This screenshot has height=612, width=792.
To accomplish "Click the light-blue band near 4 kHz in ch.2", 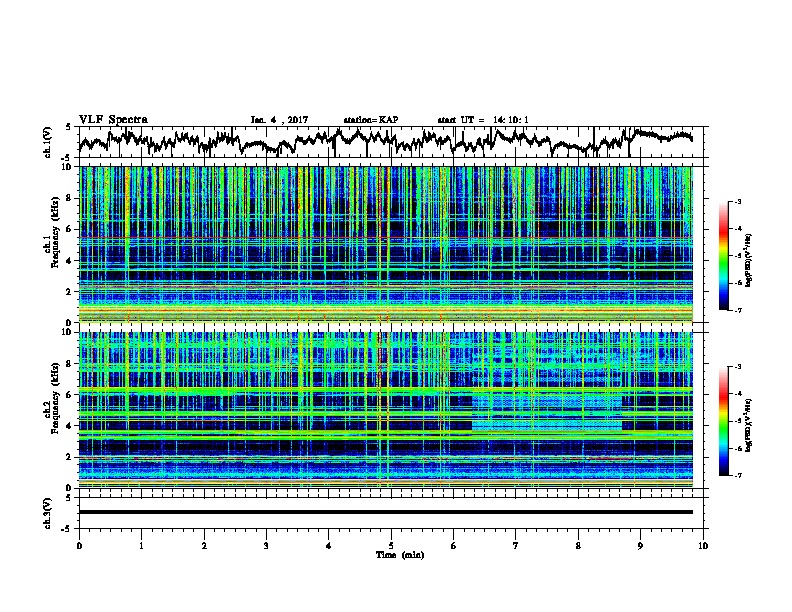I will click(547, 425).
